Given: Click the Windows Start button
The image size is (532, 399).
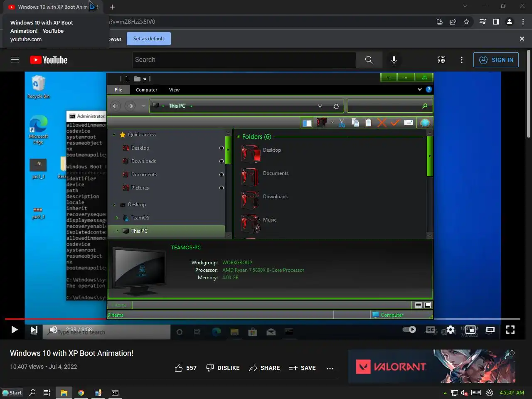Looking at the screenshot, I should coord(12,393).
